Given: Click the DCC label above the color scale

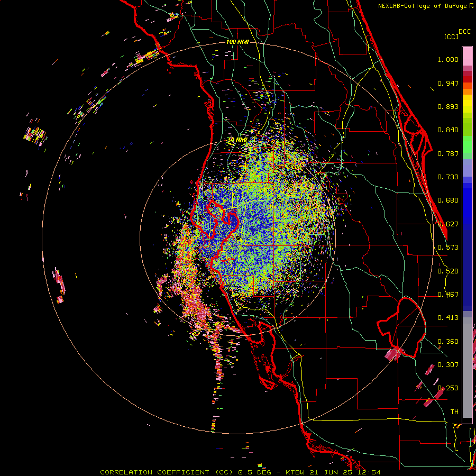Looking at the screenshot, I should point(464,32).
